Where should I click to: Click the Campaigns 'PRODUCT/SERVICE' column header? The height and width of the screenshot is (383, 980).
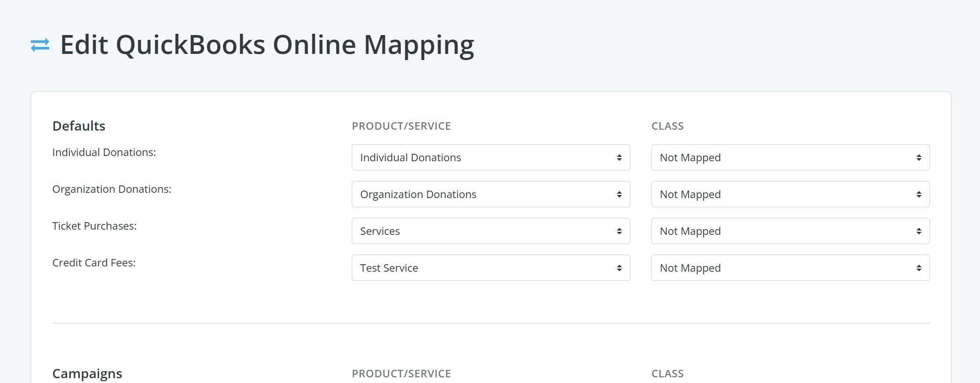(x=401, y=374)
